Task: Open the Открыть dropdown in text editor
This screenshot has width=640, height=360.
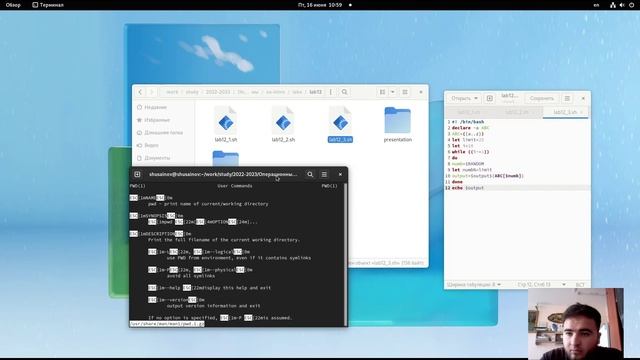Action: click(x=464, y=98)
